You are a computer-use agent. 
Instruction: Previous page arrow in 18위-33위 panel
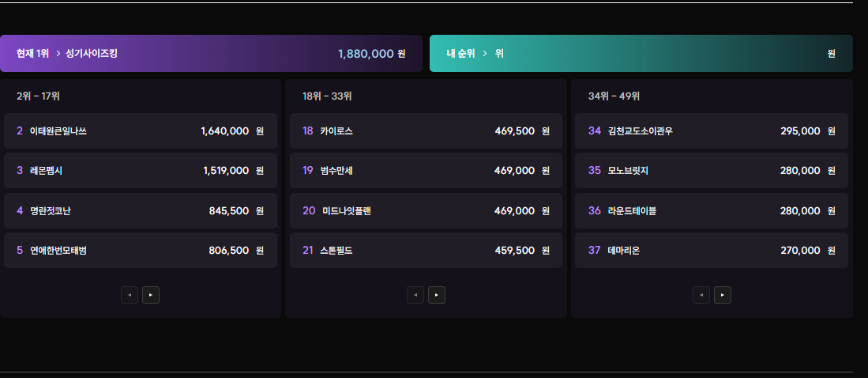(x=415, y=295)
